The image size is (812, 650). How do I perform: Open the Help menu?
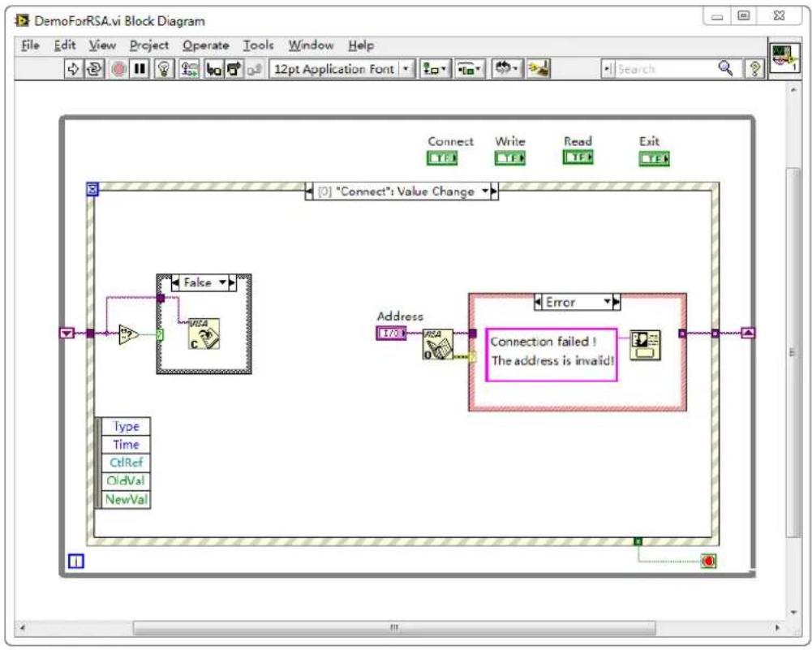[361, 45]
